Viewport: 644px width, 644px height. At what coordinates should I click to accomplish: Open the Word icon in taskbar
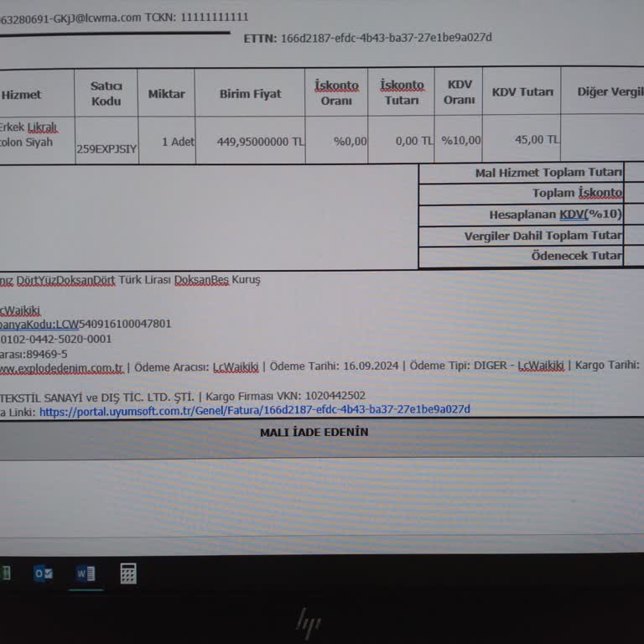point(86,574)
